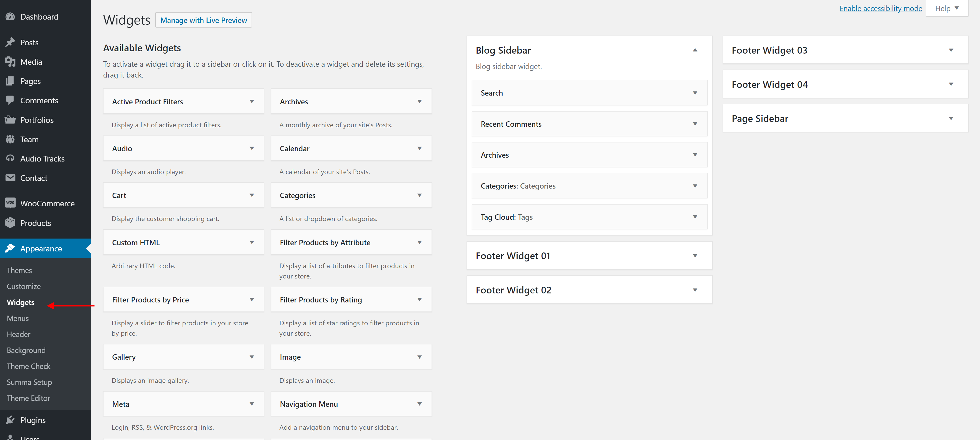Viewport: 980px width, 440px height.
Task: Click the Contact envelope icon
Action: (10, 178)
